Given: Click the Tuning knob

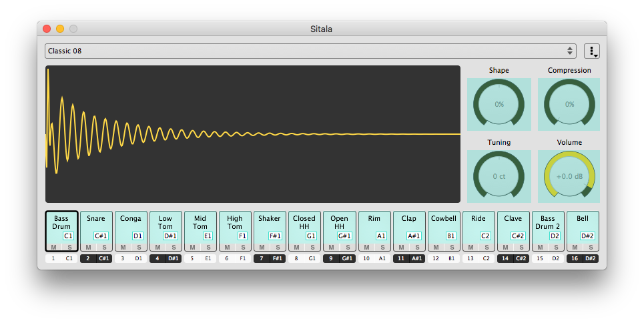Looking at the screenshot, I should pos(499,176).
